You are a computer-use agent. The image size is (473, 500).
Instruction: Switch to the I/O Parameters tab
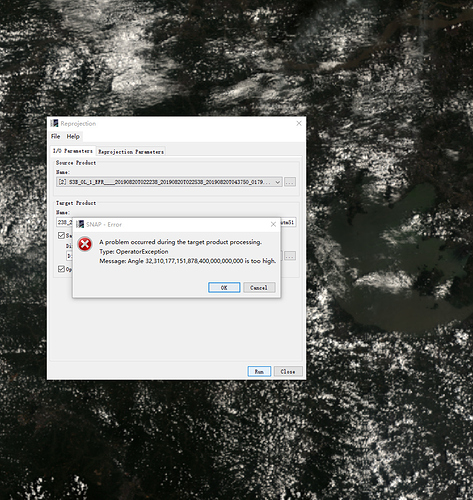[73, 151]
